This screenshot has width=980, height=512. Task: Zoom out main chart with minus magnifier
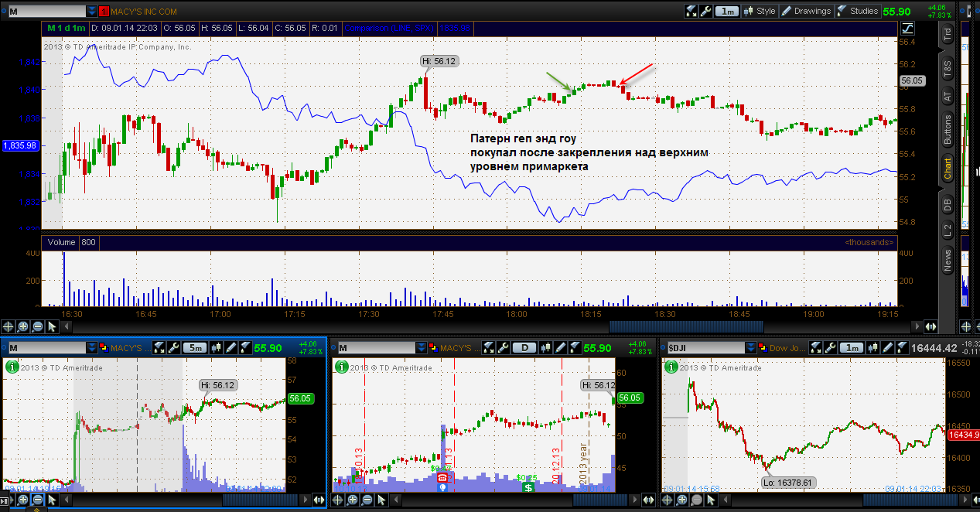point(36,326)
